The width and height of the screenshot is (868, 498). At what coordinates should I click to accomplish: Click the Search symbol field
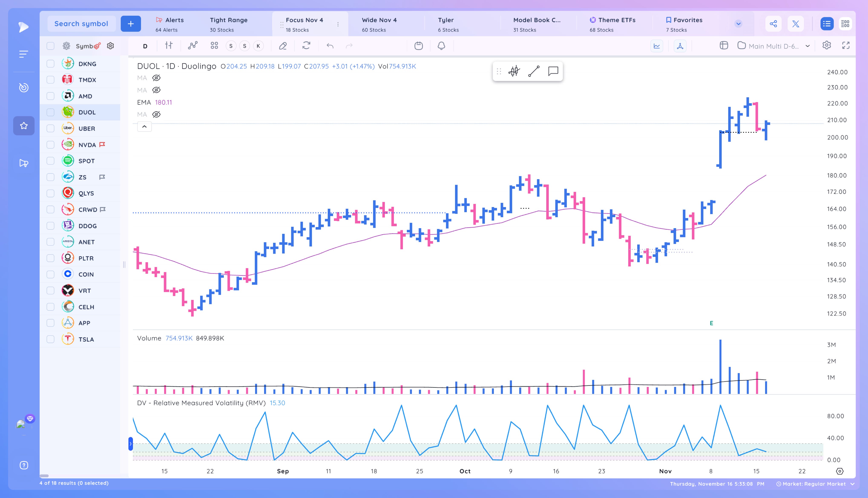(x=81, y=24)
